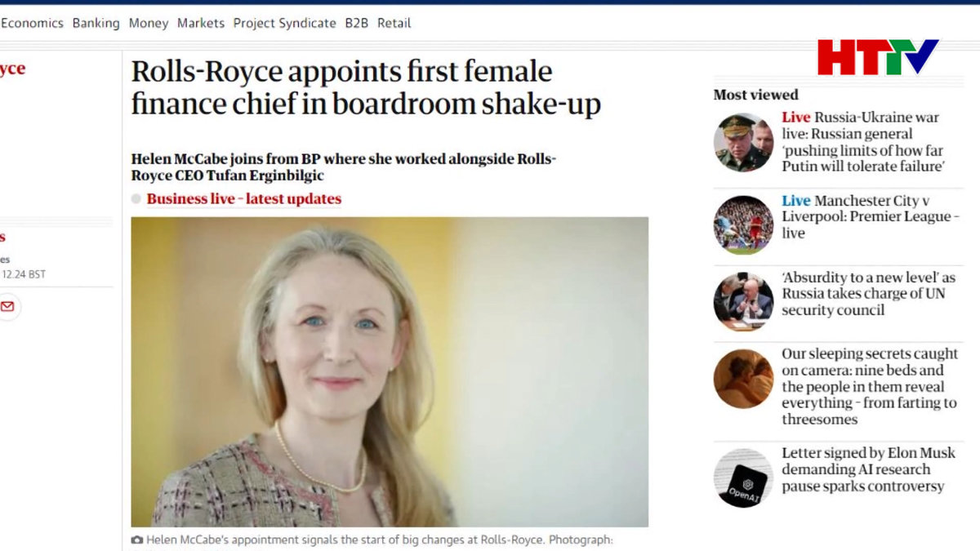Click the Helen McCabe article photo
The image size is (980, 551).
tap(390, 371)
